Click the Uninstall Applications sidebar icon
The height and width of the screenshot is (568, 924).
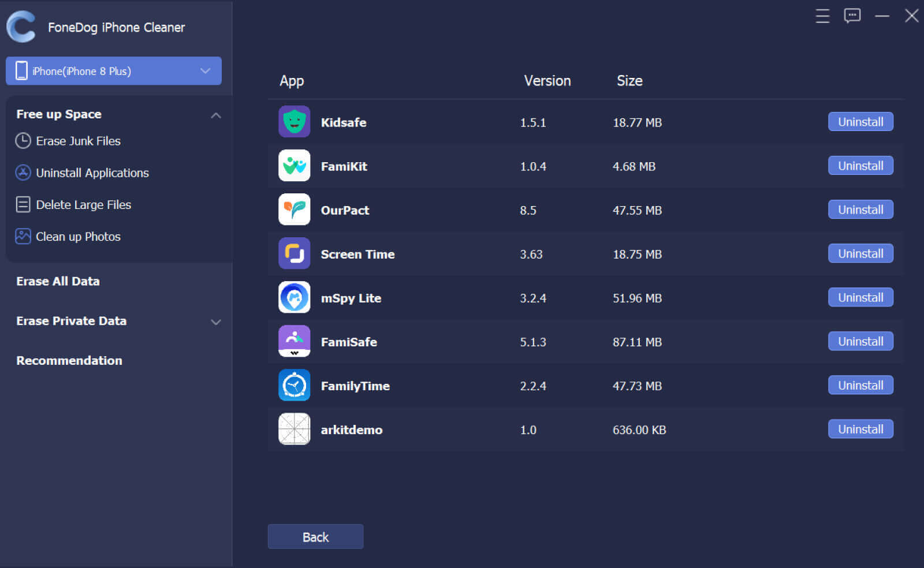(23, 173)
